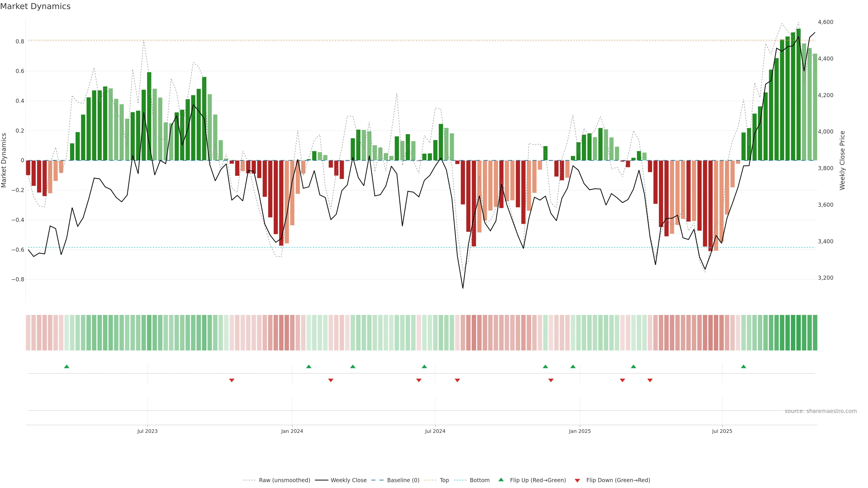This screenshot has width=868, height=488.
Task: Click the leftmost green Flip Up triangle marker
Action: [67, 366]
